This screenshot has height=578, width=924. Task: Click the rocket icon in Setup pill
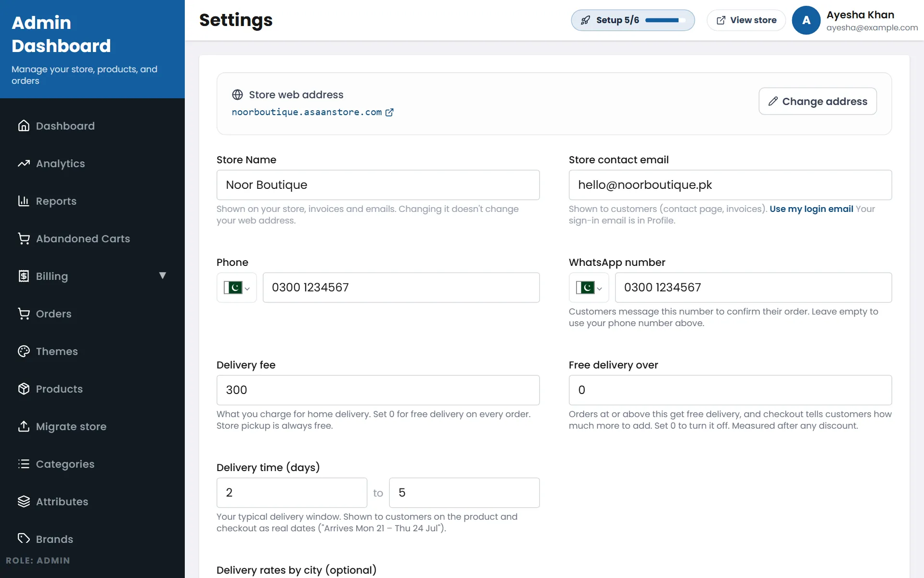(x=585, y=20)
